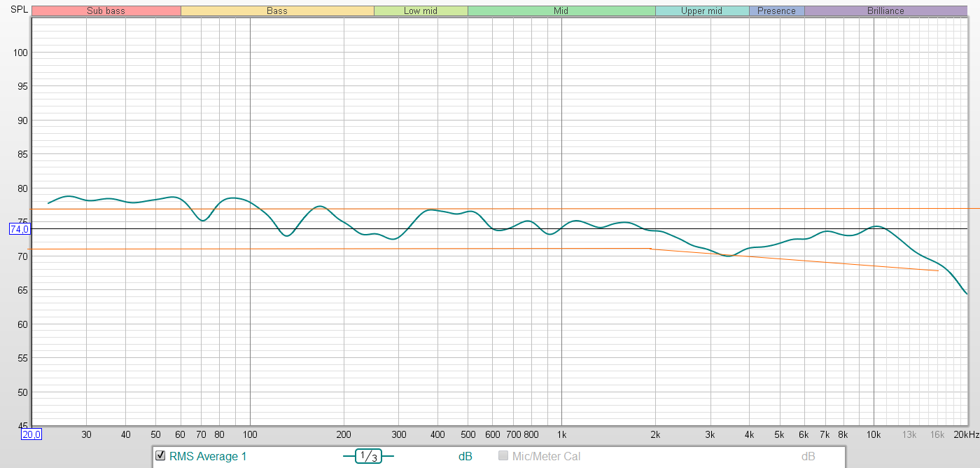Click the 80 SPL axis label
The height and width of the screenshot is (468, 980).
coord(22,188)
